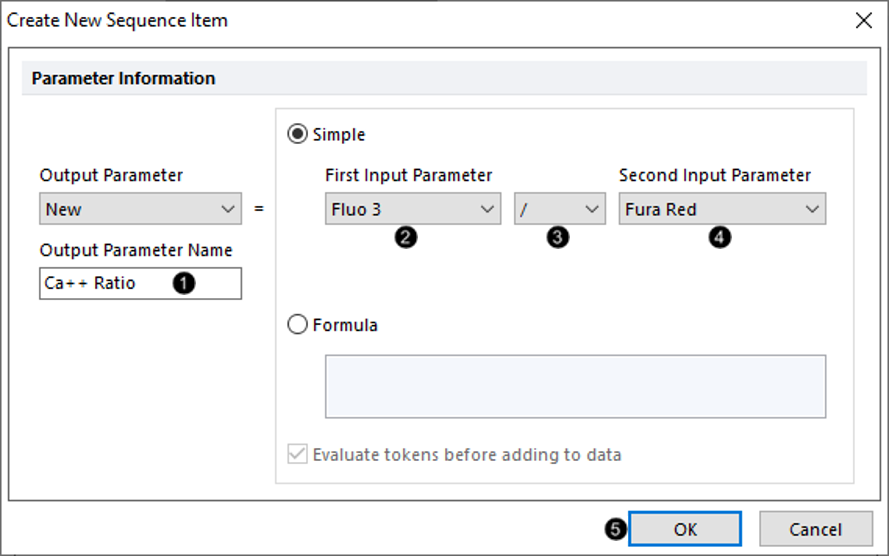Click the Parameter Information header text

click(x=124, y=78)
